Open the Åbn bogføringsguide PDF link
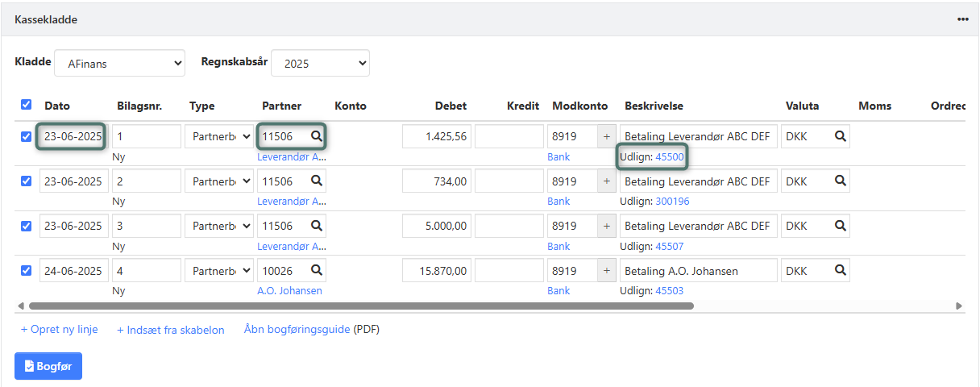This screenshot has height=387, width=980. pyautogui.click(x=297, y=330)
